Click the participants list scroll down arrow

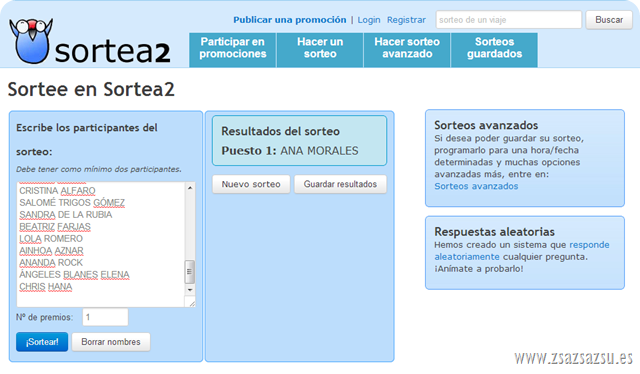click(190, 290)
